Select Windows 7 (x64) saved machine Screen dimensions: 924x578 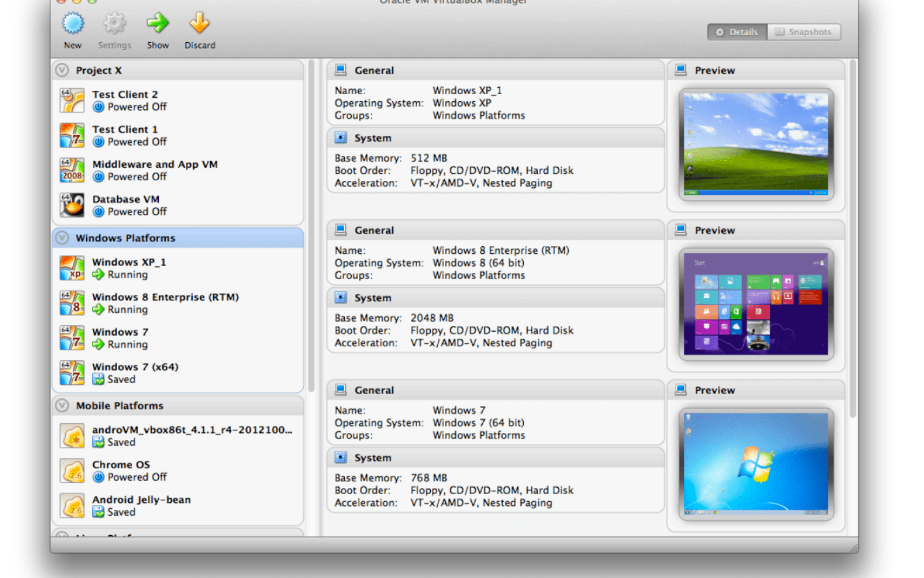135,368
